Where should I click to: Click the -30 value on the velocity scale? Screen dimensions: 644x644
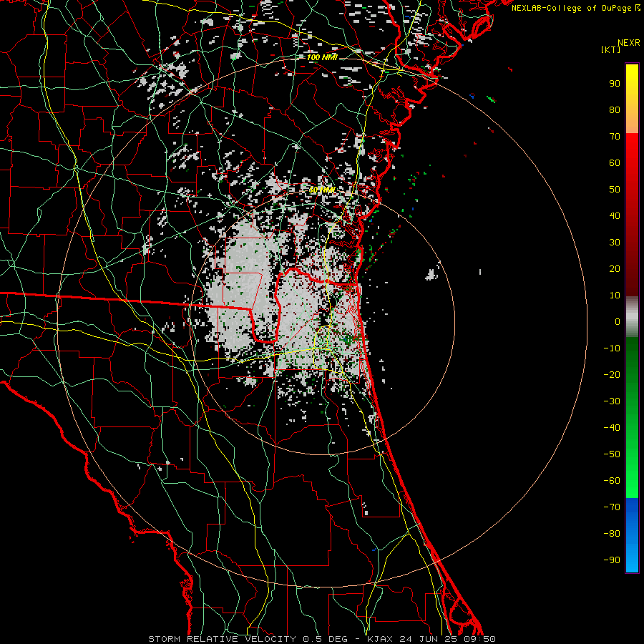coord(612,401)
